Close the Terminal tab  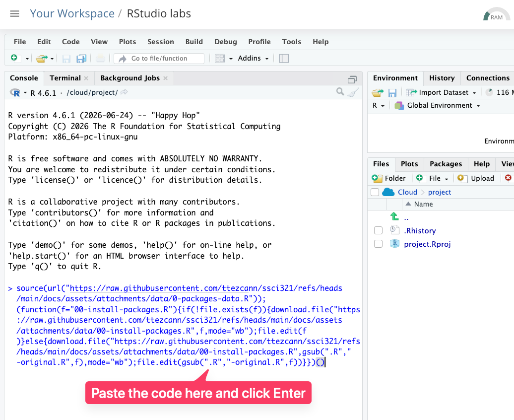(x=86, y=78)
